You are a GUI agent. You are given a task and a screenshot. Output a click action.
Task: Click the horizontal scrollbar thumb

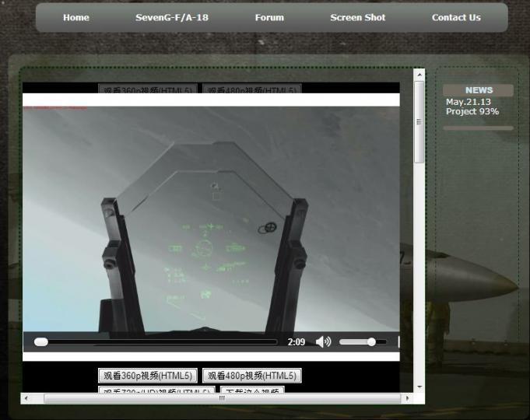[x=222, y=398]
